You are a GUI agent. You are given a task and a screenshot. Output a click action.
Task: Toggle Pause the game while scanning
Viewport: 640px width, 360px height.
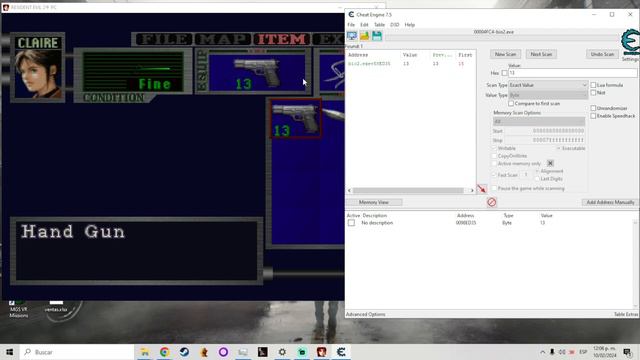click(x=494, y=189)
